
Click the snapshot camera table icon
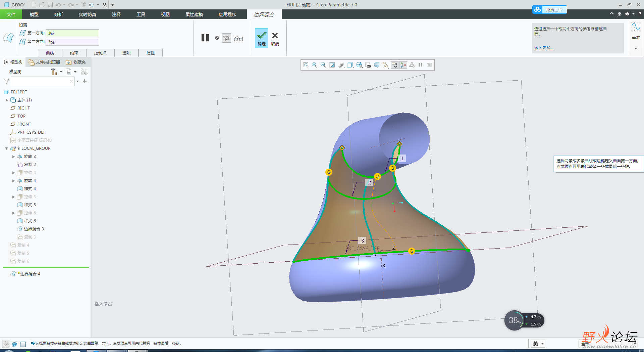point(368,65)
